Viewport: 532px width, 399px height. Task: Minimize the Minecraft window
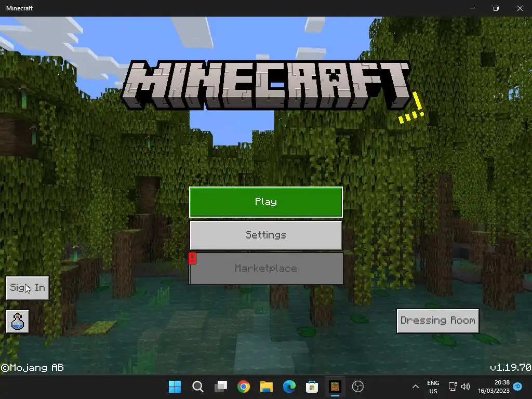472,8
